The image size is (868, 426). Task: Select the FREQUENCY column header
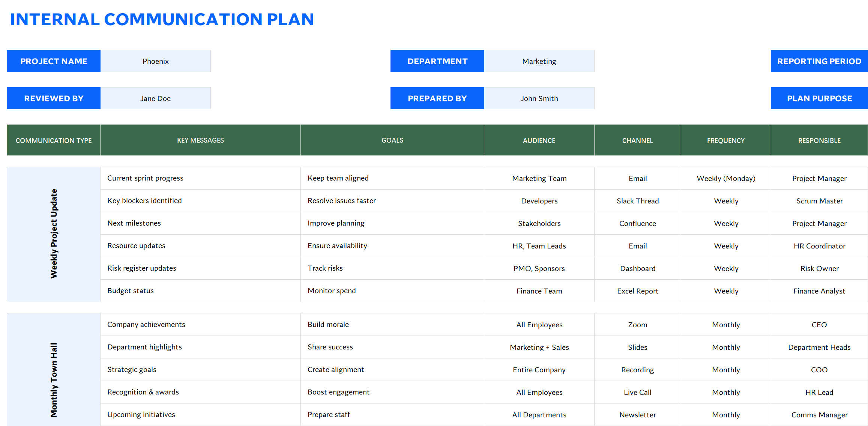[x=726, y=140]
